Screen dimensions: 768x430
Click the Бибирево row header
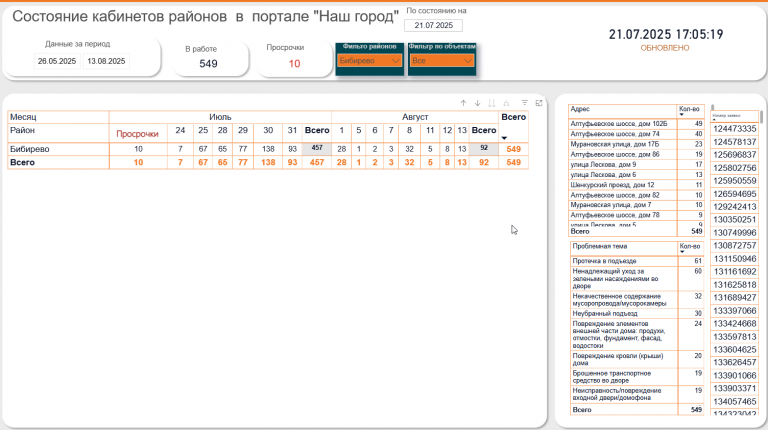pyautogui.click(x=30, y=149)
